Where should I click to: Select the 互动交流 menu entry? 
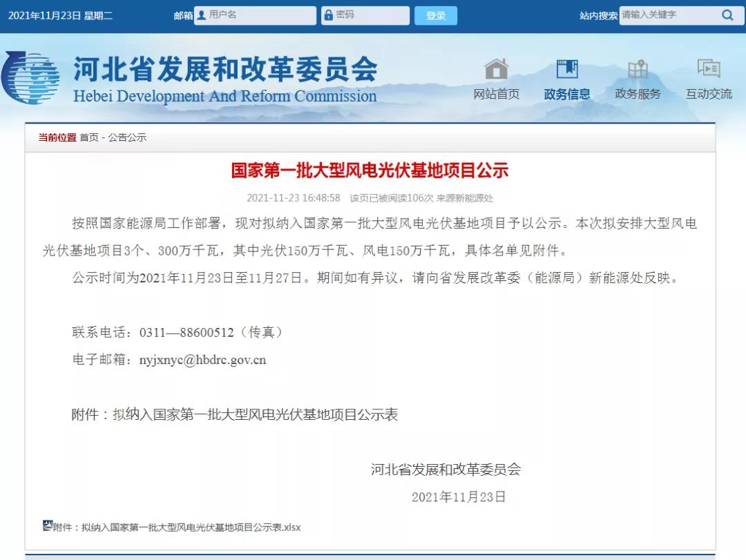[707, 93]
